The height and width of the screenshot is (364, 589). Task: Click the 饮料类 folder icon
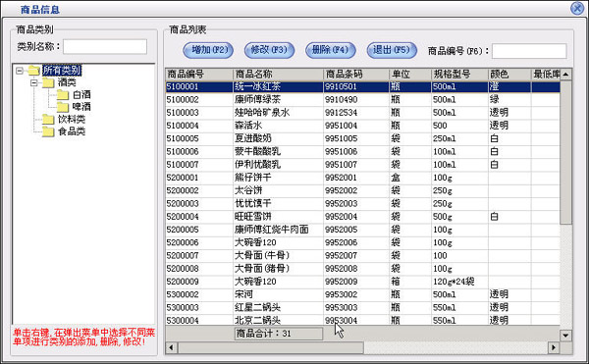[48, 120]
